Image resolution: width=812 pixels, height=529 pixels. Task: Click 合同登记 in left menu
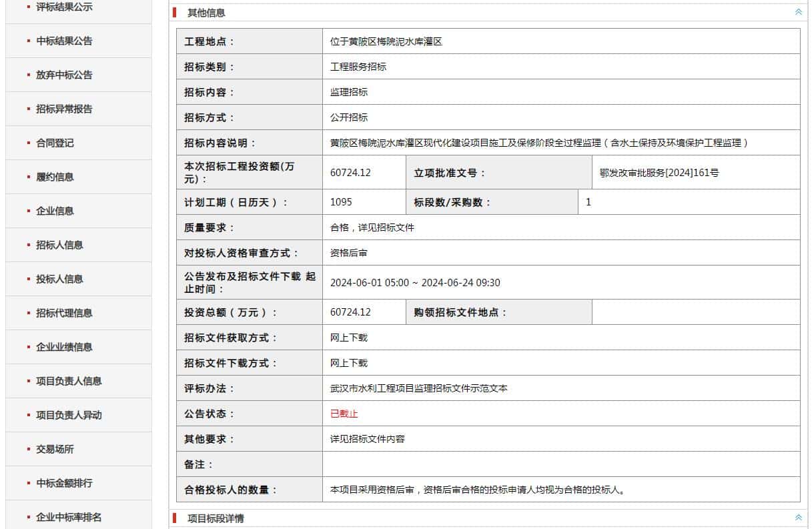pyautogui.click(x=55, y=143)
